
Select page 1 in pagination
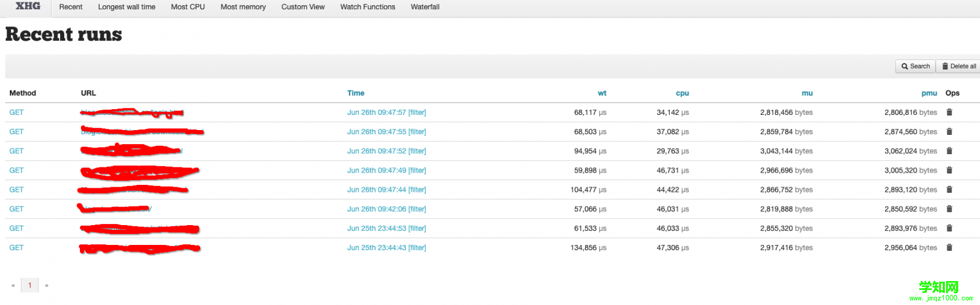click(30, 285)
